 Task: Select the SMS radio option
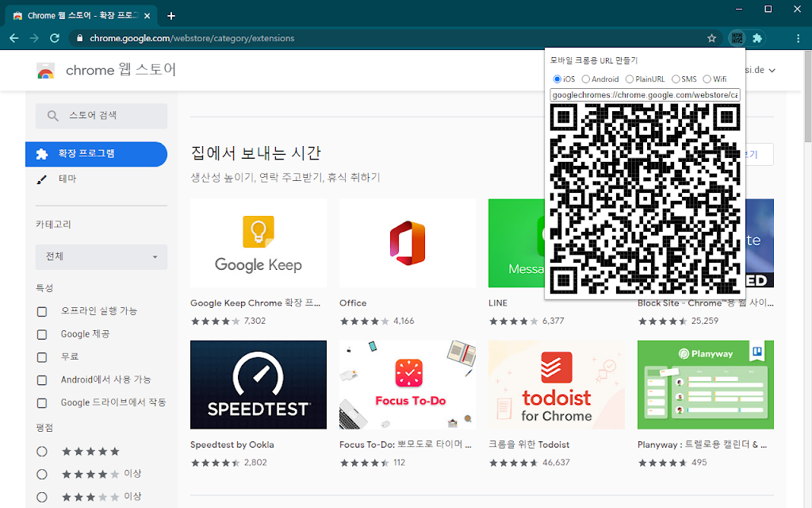tap(676, 79)
